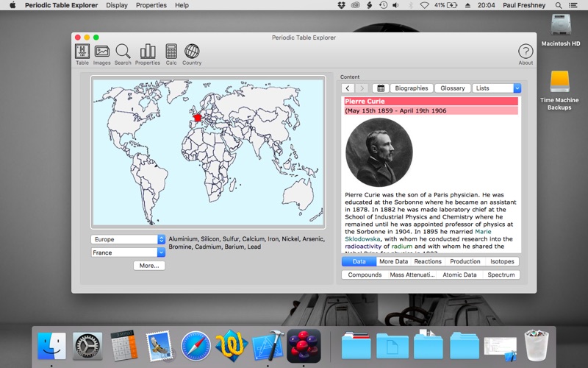Click the eject menu bar icon
The image size is (588, 368).
(x=467, y=5)
